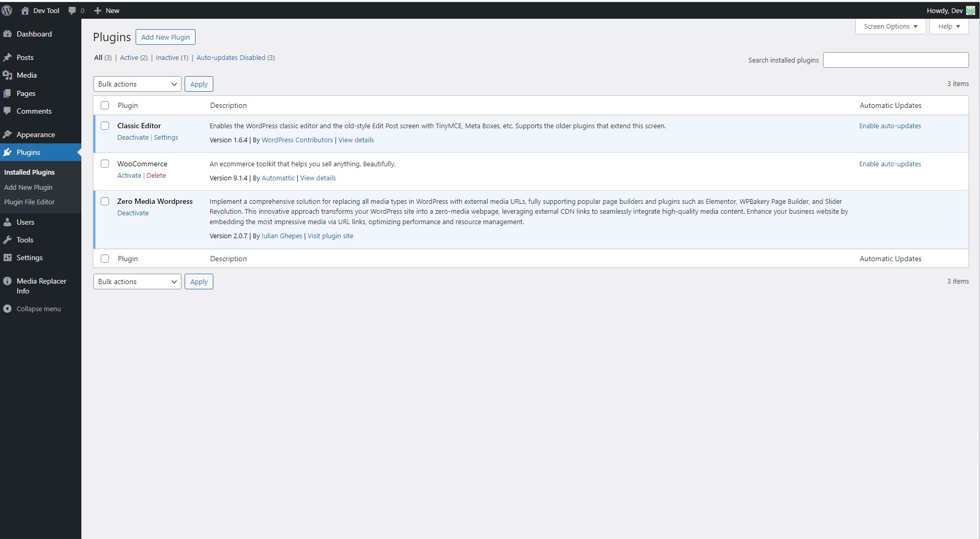Tick the select-all checkbox in table footer
980x539 pixels.
105,259
